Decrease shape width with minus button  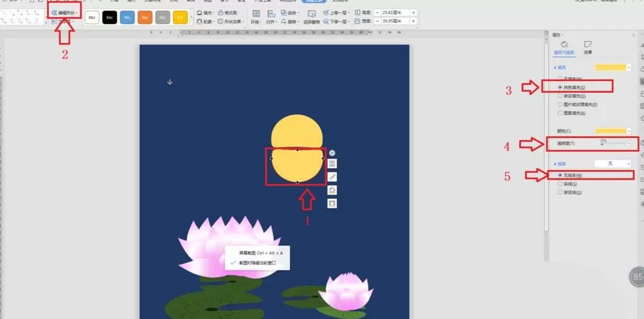tap(377, 22)
